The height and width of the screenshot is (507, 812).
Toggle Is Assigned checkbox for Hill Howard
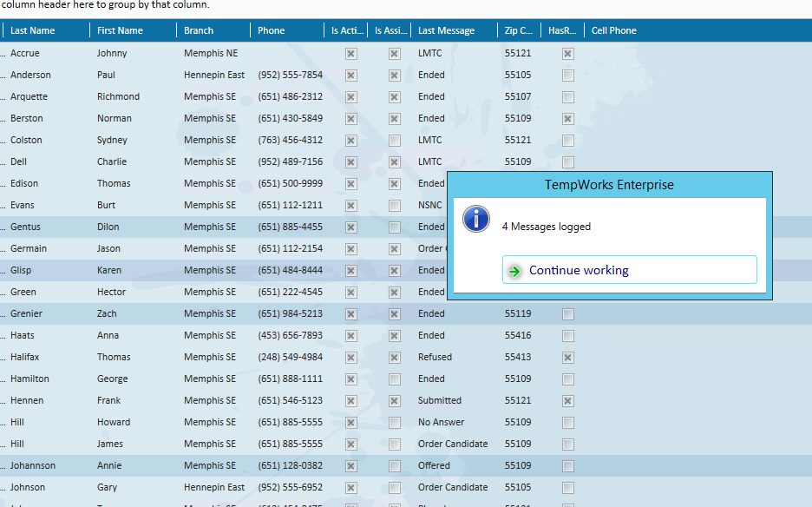pos(395,423)
